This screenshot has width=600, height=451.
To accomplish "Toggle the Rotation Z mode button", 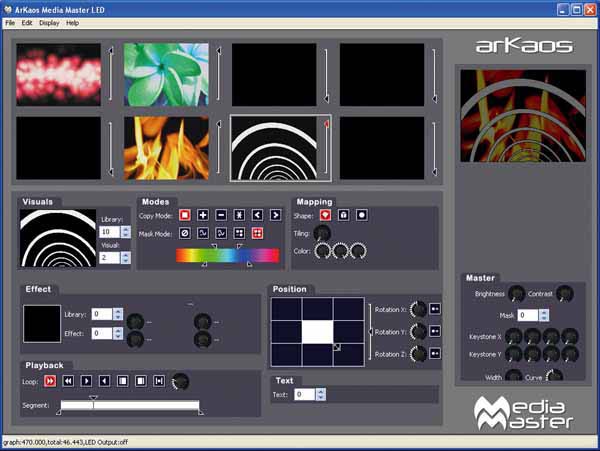I will click(435, 353).
